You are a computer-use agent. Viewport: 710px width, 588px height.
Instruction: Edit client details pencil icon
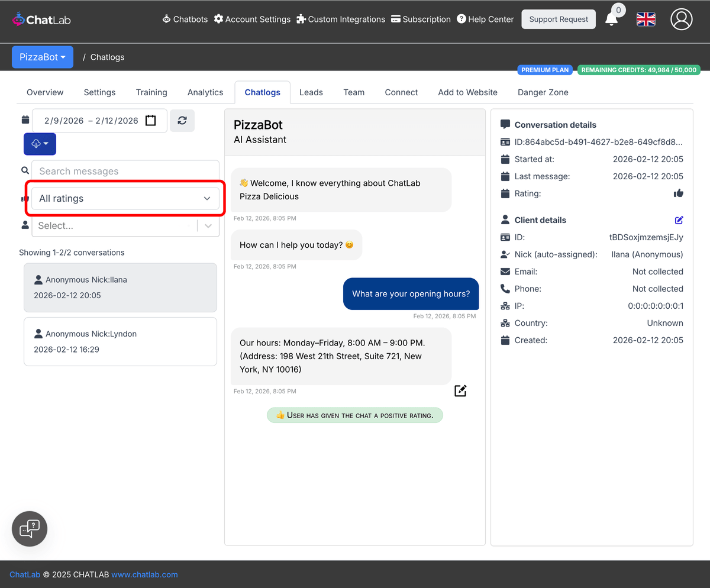[679, 220]
